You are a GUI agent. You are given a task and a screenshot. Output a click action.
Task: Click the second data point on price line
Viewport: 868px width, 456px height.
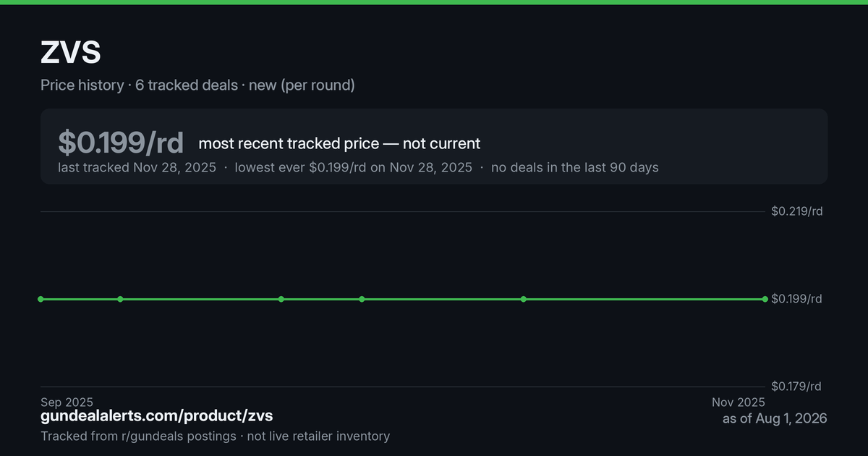point(120,299)
